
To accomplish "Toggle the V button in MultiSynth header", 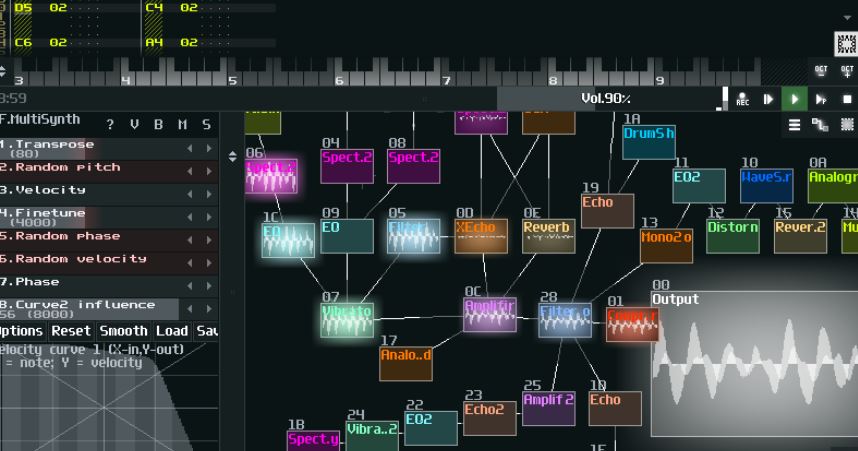I will click(134, 125).
